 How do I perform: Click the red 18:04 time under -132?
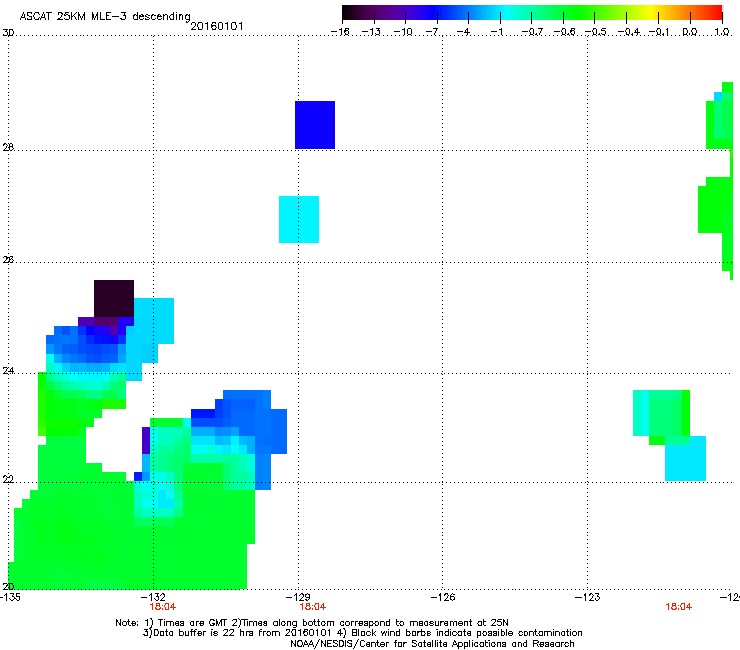162,607
